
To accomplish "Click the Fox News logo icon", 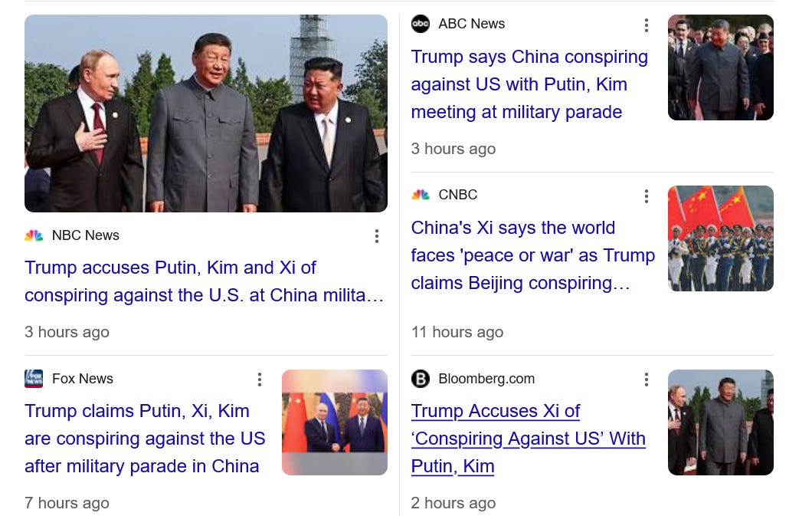I will tap(34, 379).
